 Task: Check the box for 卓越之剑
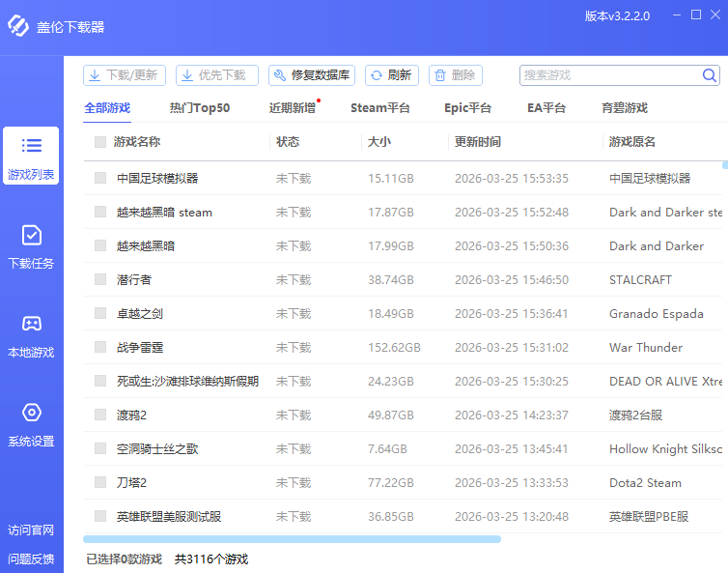(x=100, y=313)
